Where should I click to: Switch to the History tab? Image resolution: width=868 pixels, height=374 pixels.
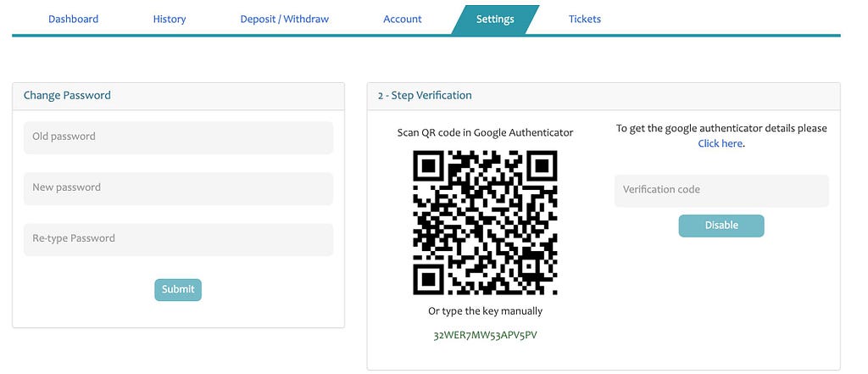(x=170, y=19)
